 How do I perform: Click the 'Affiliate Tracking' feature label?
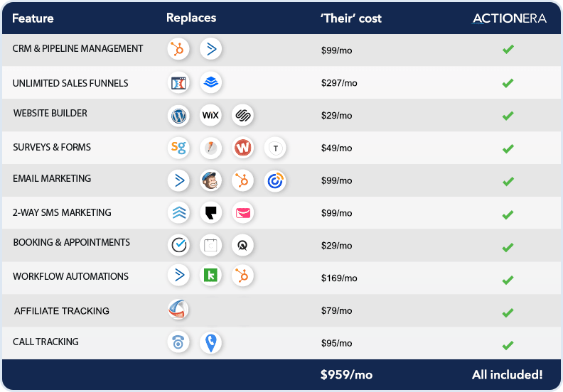(62, 311)
